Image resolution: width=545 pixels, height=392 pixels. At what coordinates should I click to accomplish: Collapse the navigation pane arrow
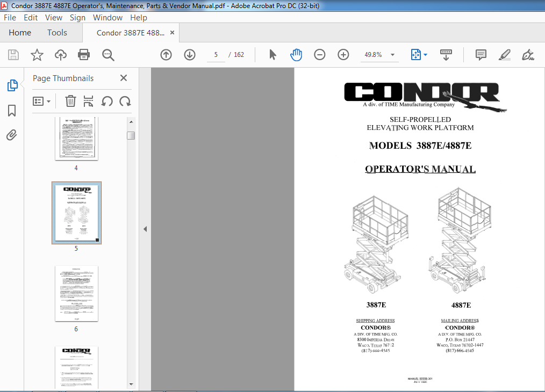tap(145, 229)
